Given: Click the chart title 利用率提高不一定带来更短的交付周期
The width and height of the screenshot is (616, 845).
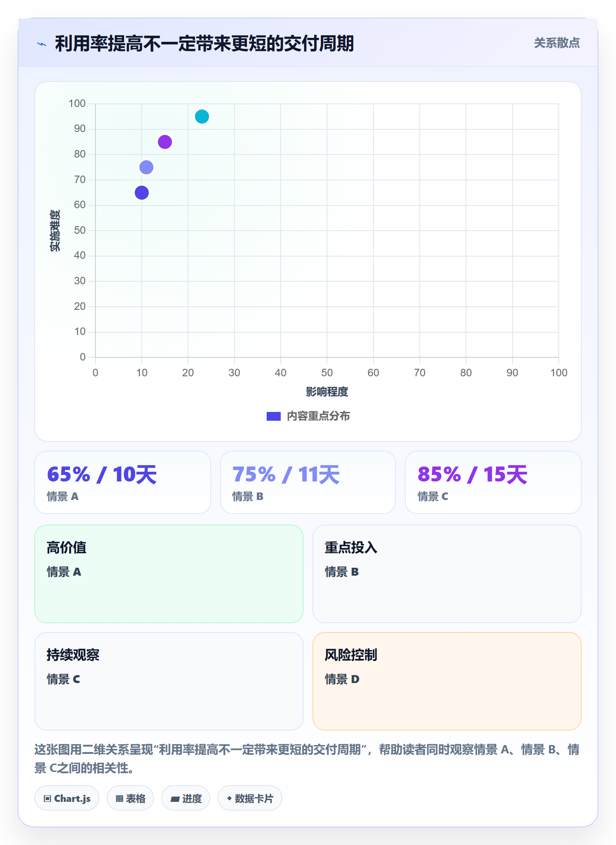Looking at the screenshot, I should coord(205,44).
